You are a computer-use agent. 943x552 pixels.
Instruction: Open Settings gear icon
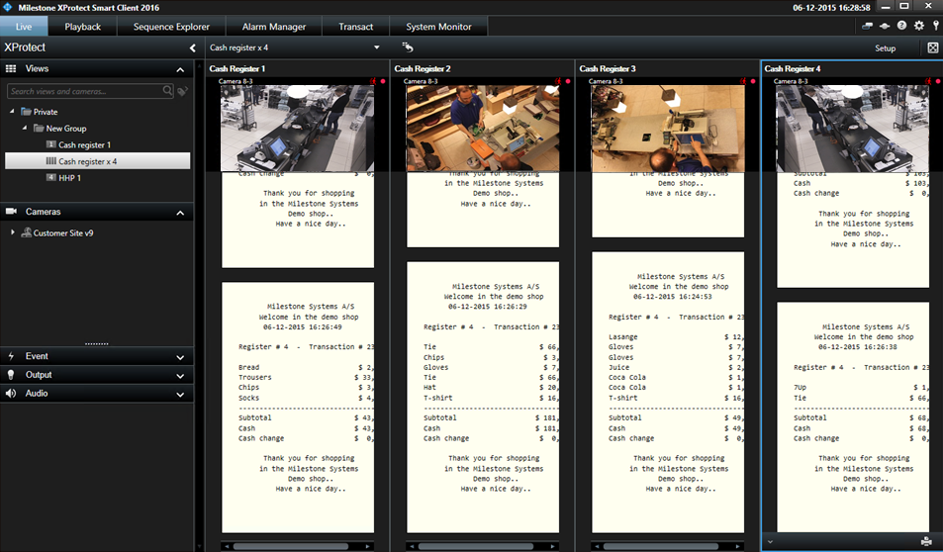919,25
